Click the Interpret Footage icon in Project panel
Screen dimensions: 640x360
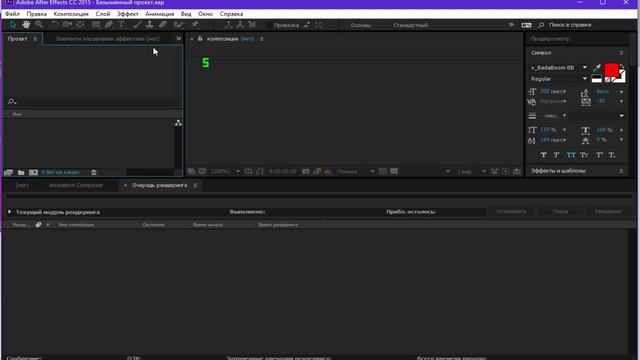tap(8, 173)
